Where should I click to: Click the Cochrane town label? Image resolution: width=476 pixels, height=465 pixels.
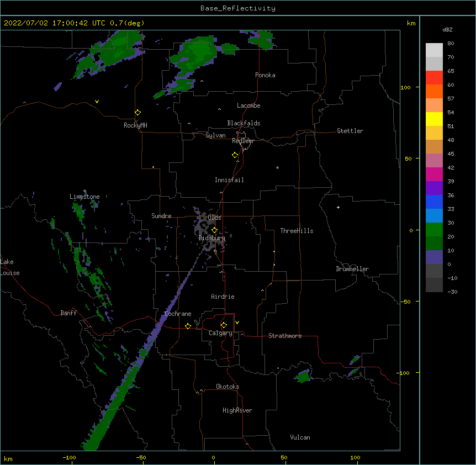(178, 314)
